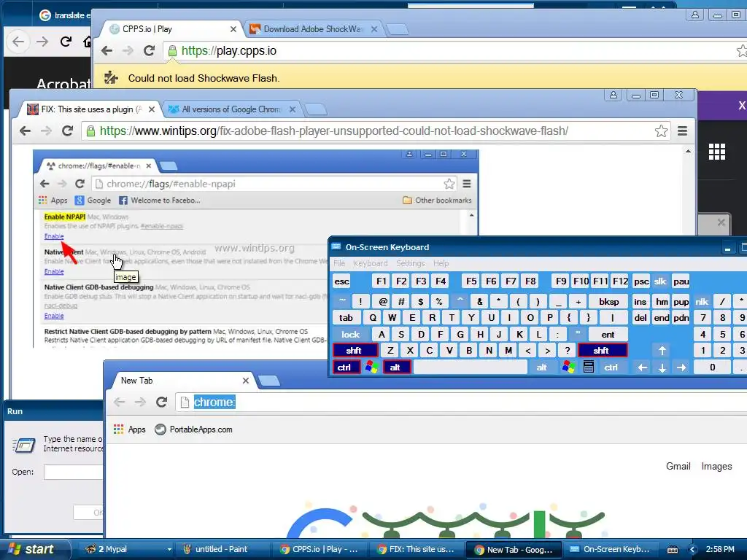This screenshot has height=560, width=747.
Task: Open the PortableApps.com bookmark
Action: (194, 429)
